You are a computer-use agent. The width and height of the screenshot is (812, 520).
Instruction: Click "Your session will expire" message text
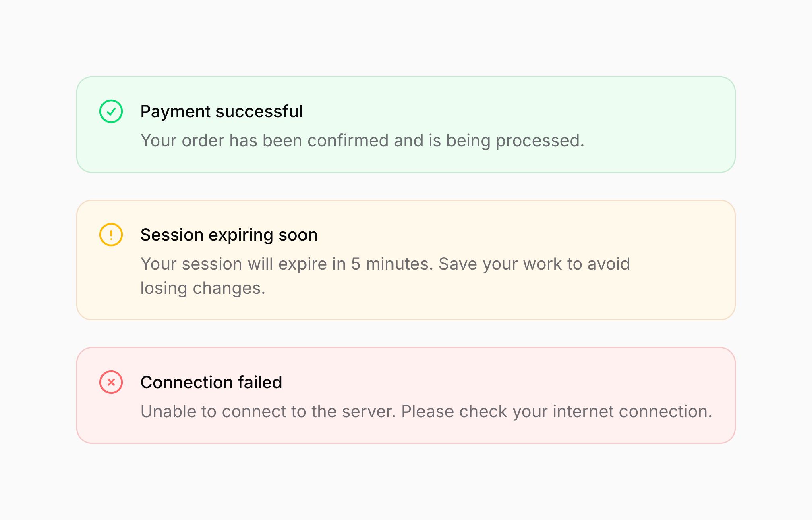point(242,264)
